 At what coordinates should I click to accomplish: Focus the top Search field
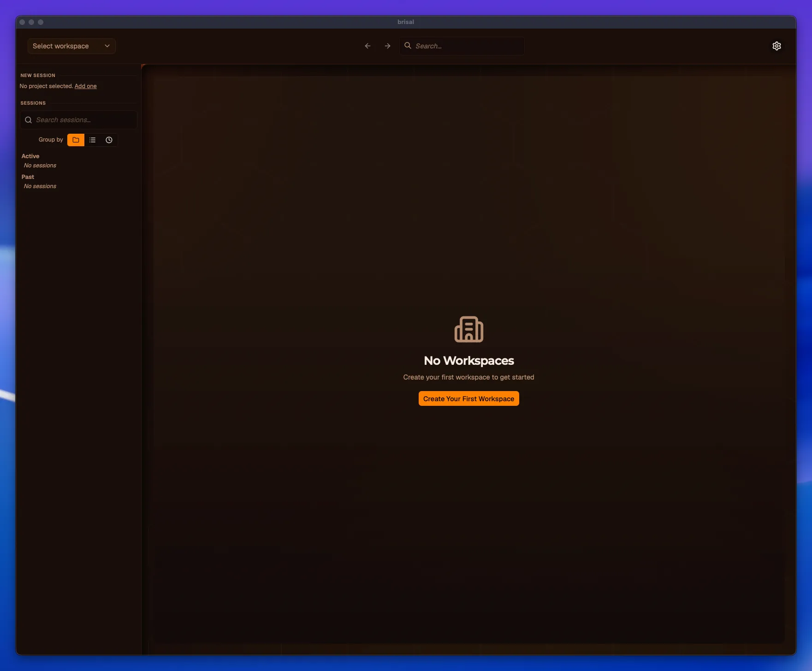(462, 46)
